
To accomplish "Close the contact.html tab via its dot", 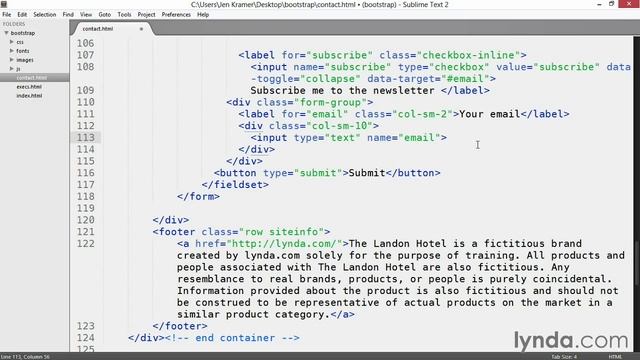I will (x=141, y=29).
